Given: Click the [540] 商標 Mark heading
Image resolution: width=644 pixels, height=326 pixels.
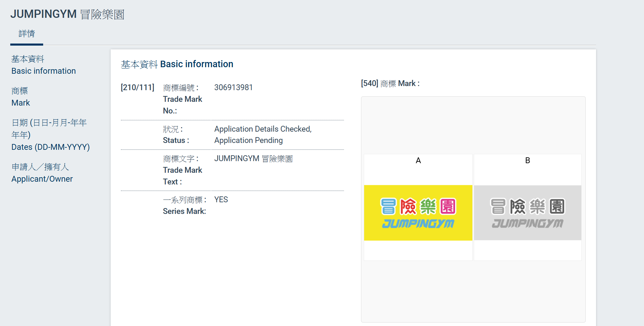Looking at the screenshot, I should click(x=390, y=83).
